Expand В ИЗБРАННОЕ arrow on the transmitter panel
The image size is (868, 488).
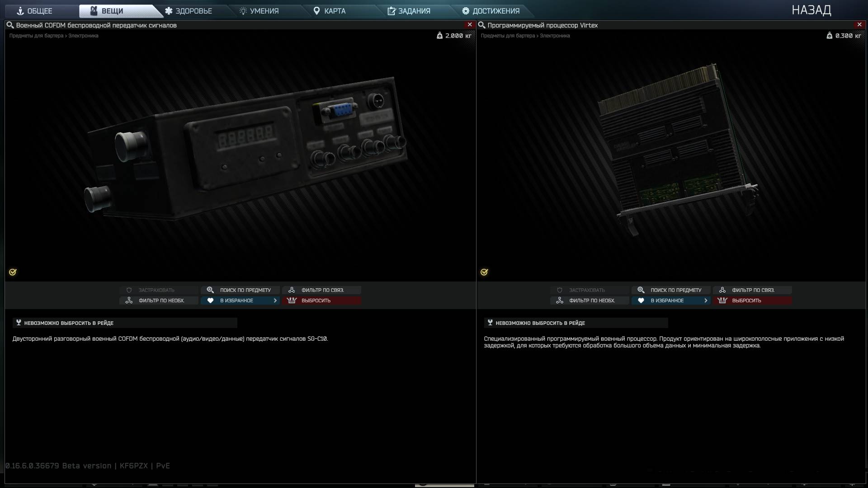pos(275,300)
